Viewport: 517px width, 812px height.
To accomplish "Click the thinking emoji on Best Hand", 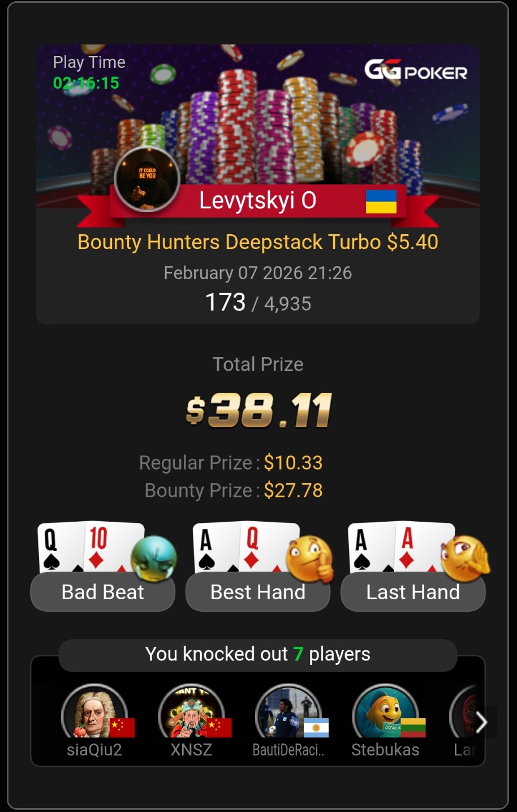I will 309,559.
